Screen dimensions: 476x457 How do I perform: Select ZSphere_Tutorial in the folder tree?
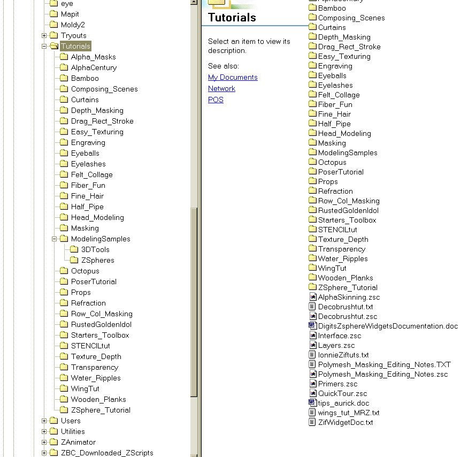pyautogui.click(x=101, y=410)
